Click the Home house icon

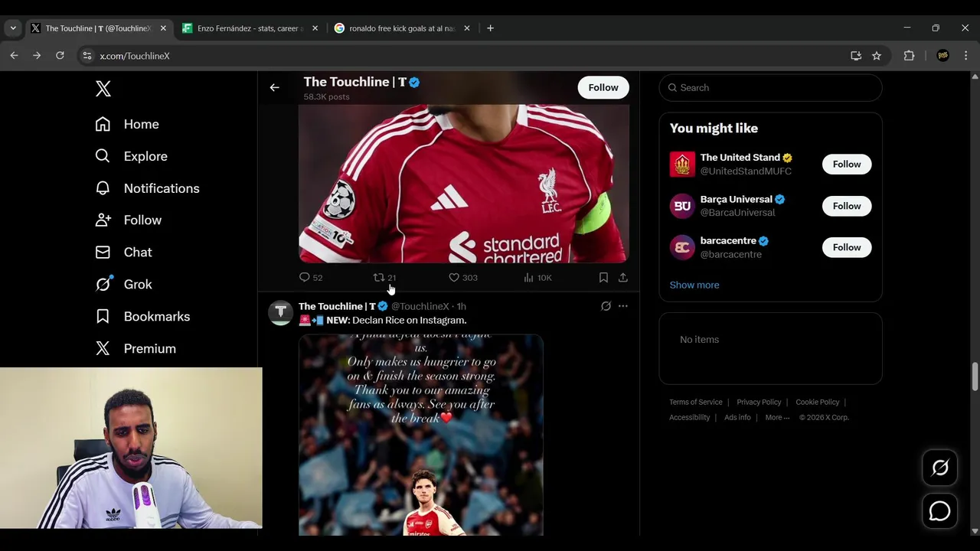(103, 124)
